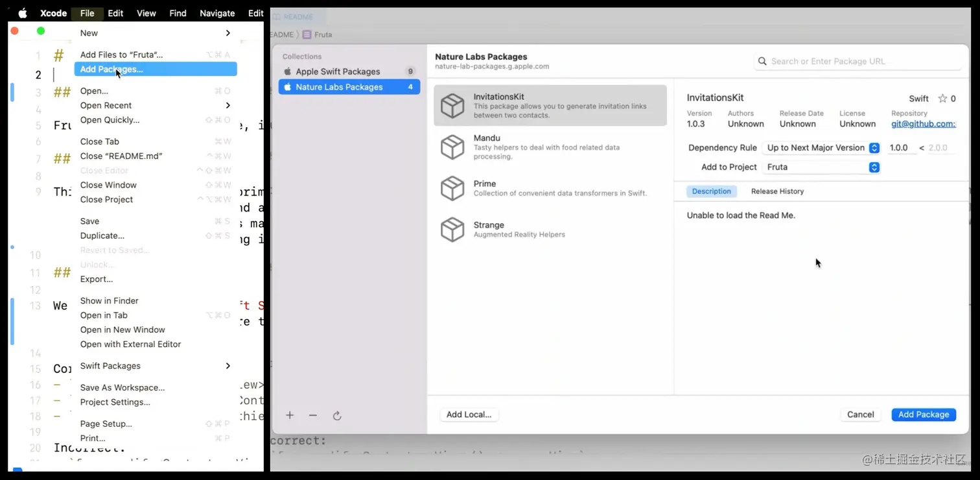Click the InvitationsKit package box icon
Screen dimensions: 980x480
click(452, 106)
